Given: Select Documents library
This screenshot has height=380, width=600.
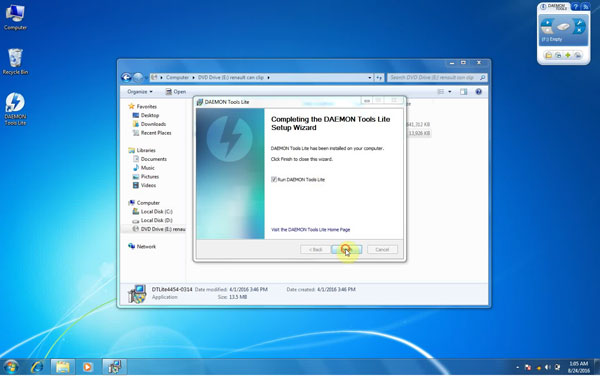Looking at the screenshot, I should point(153,159).
